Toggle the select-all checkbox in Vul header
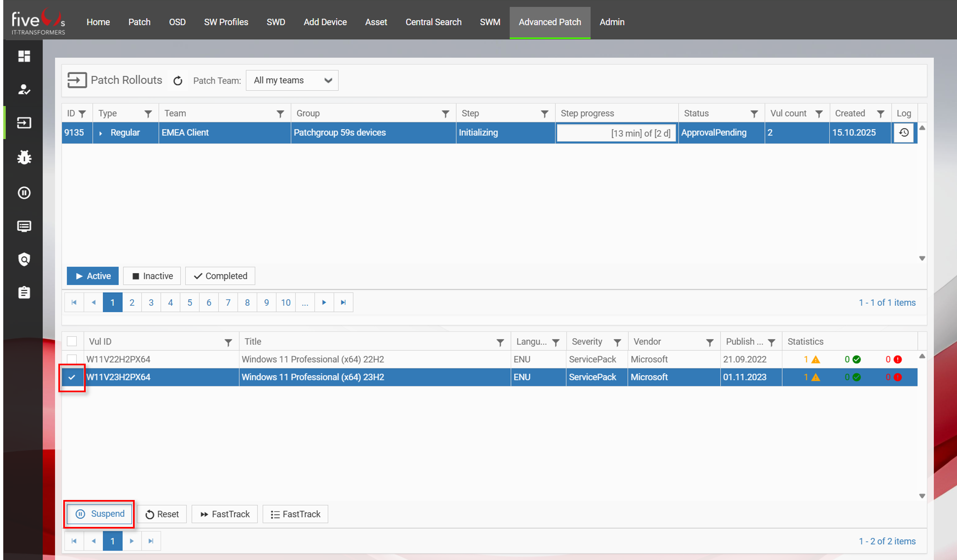 (72, 341)
